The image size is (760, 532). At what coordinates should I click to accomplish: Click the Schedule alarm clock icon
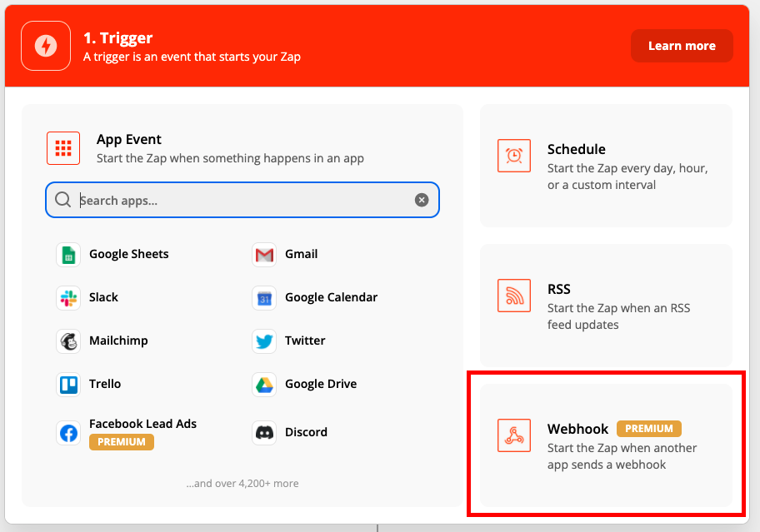coord(514,156)
